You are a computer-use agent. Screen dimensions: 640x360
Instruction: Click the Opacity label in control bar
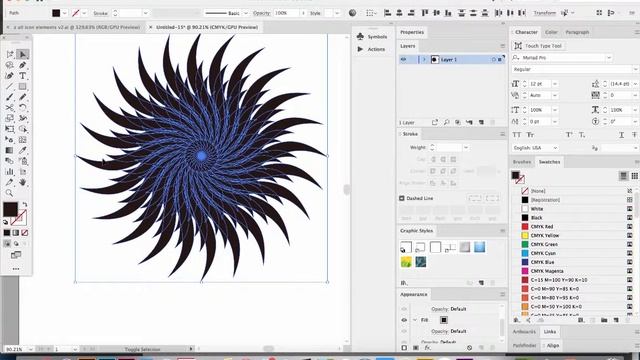(x=262, y=13)
